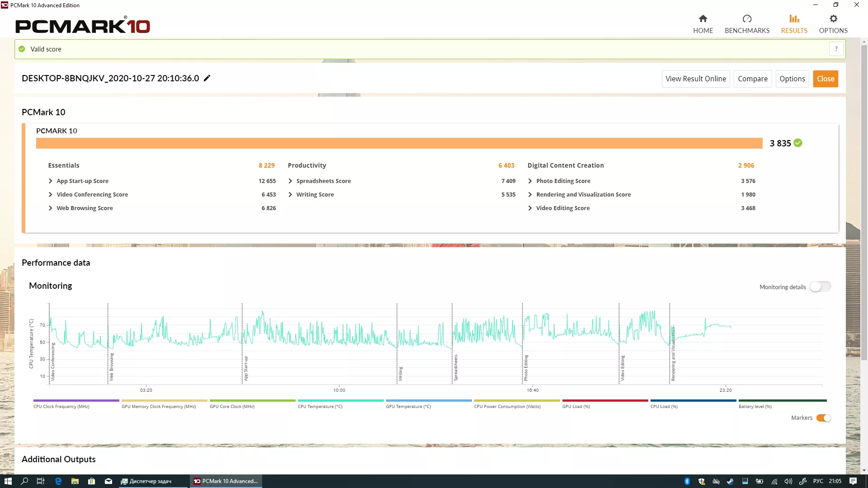Click the help question mark in Valid score bar
This screenshot has width=868, height=488.
[836, 49]
